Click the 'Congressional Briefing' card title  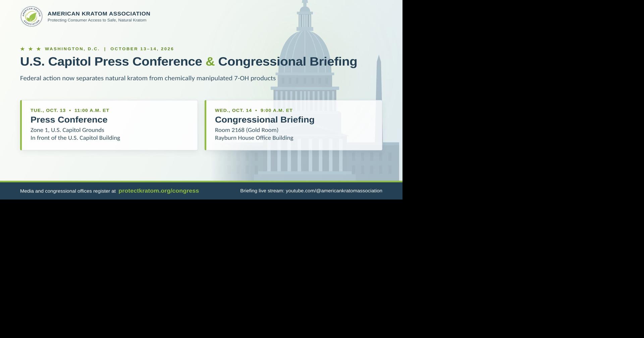[x=265, y=120]
